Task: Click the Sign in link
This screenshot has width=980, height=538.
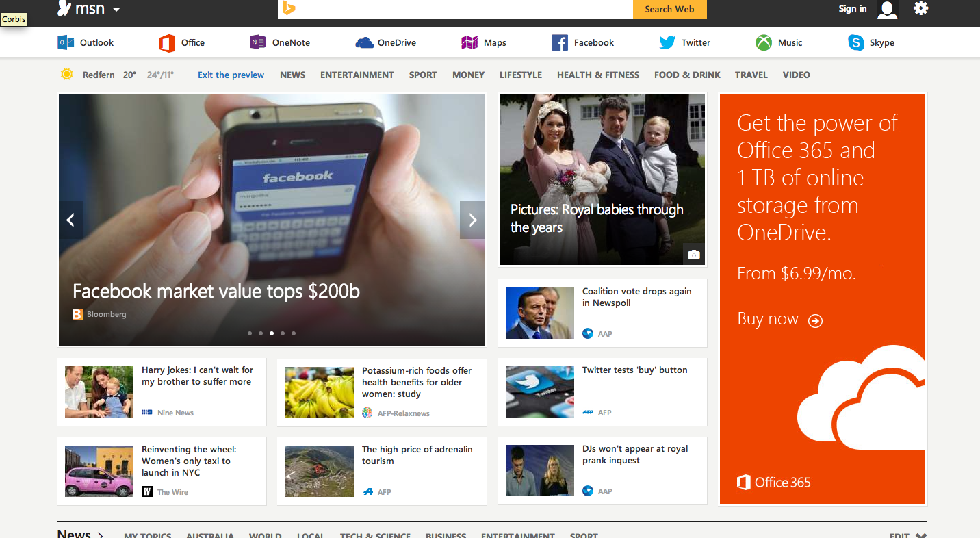Action: pyautogui.click(x=853, y=9)
